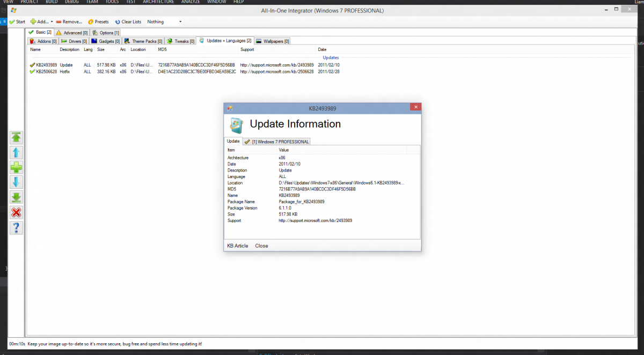Click the KB Article button

click(238, 246)
